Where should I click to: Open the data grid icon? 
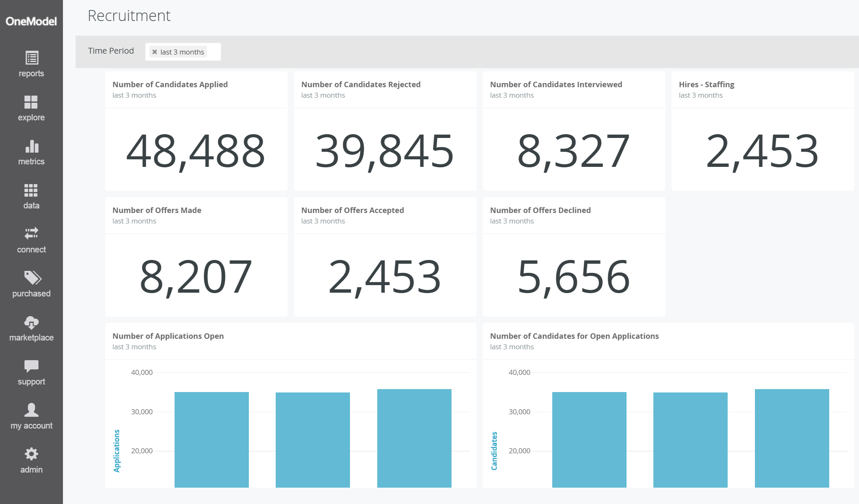click(31, 190)
